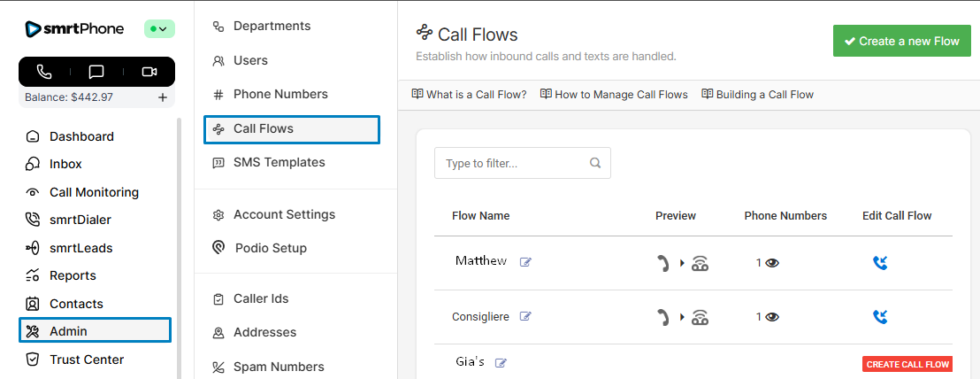Screen dimensions: 980x379
Task: Start a video call with camera icon
Action: (x=149, y=72)
